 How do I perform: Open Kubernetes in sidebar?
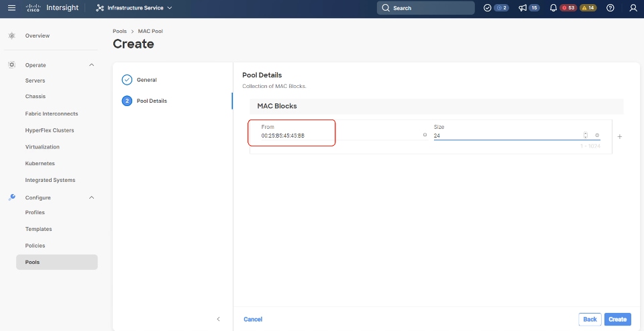point(40,163)
